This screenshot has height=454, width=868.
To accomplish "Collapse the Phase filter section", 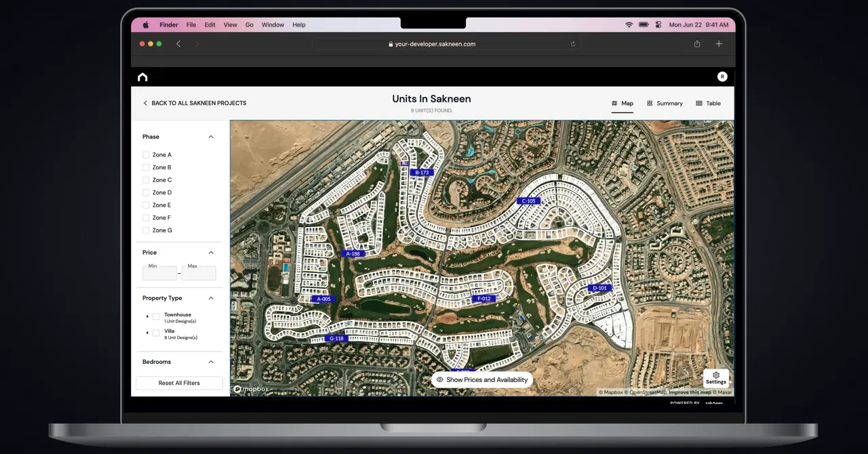I will point(211,137).
